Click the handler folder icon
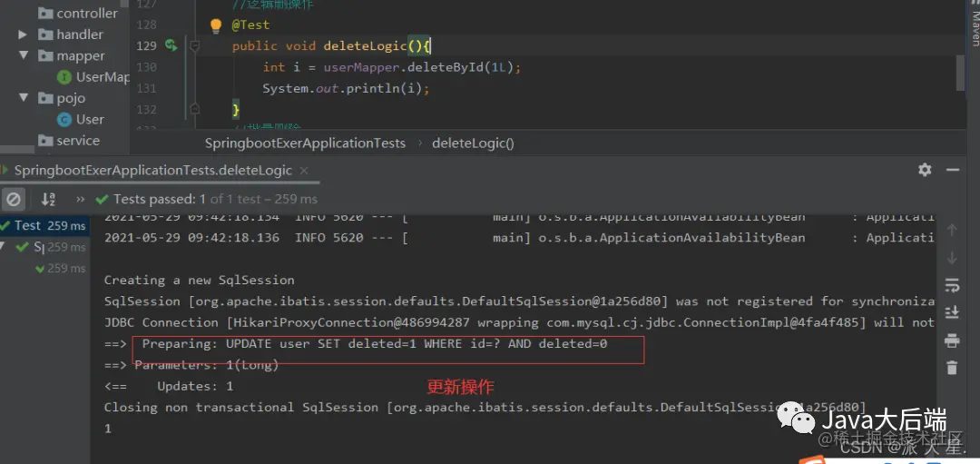Image resolution: width=980 pixels, height=464 pixels. pyautogui.click(x=45, y=35)
